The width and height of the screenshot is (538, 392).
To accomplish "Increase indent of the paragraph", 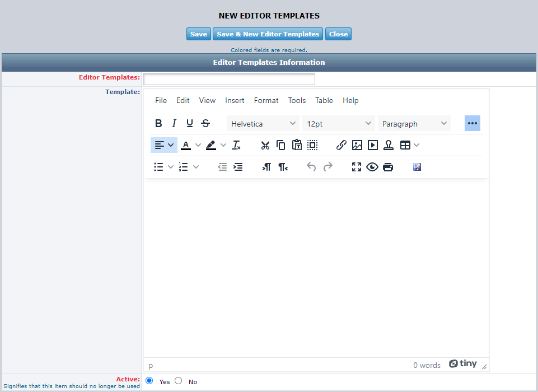I will click(x=238, y=167).
